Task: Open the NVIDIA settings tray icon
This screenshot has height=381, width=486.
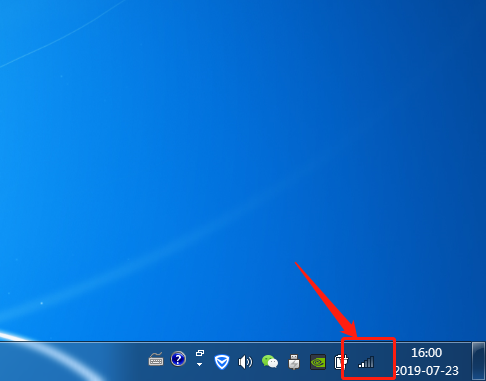Action: [318, 362]
